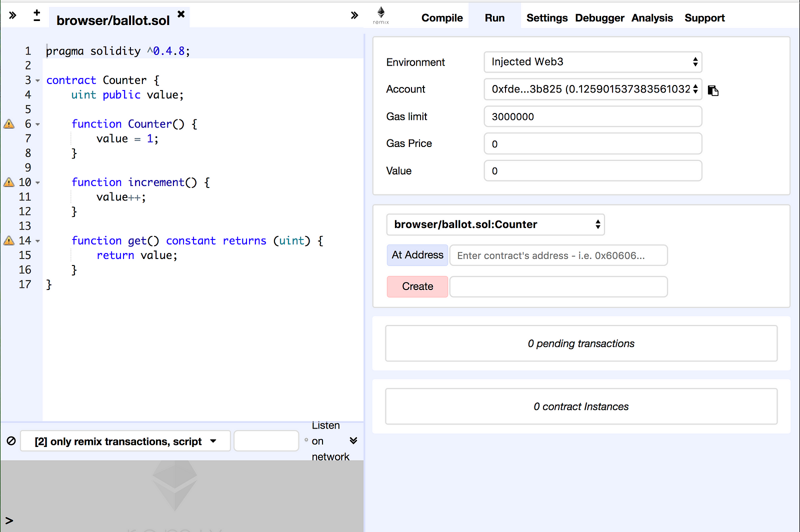Focus the contract address input field
This screenshot has height=532, width=800.
click(558, 255)
